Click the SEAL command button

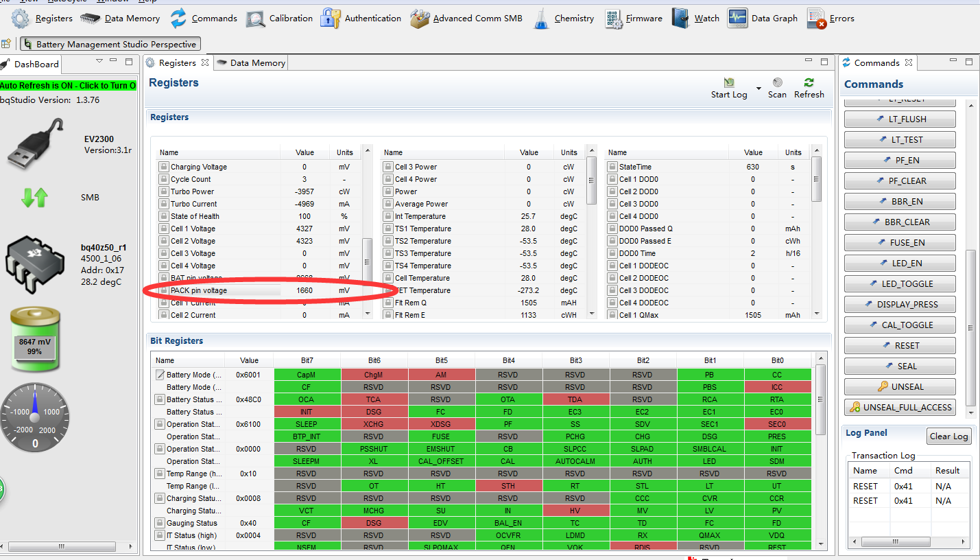pyautogui.click(x=900, y=366)
